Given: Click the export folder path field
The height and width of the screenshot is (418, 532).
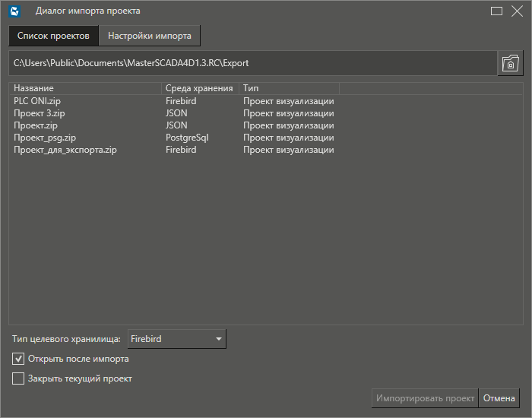Looking at the screenshot, I should [x=252, y=64].
